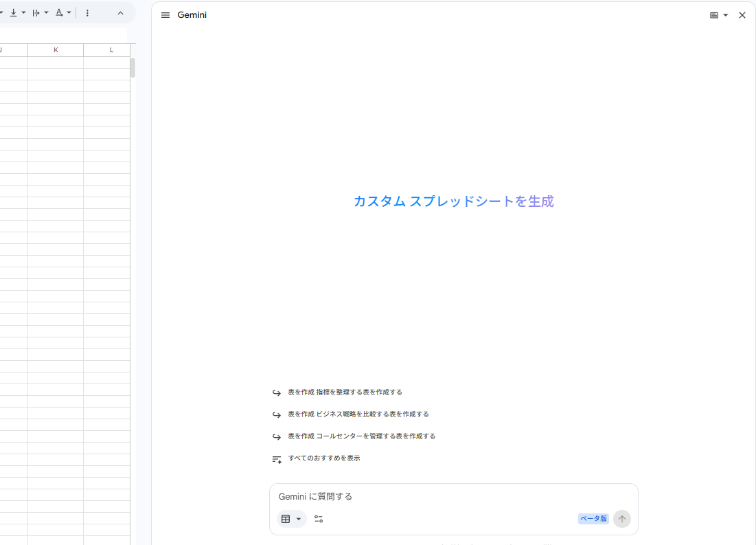Choose suggestion 指標を整理する表を作成する
756x545 pixels.
coord(345,392)
